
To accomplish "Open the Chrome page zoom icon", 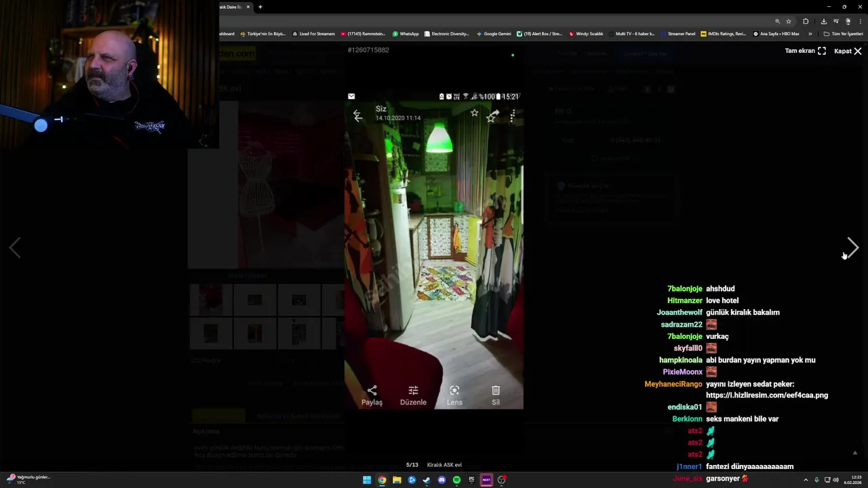I will click(777, 21).
